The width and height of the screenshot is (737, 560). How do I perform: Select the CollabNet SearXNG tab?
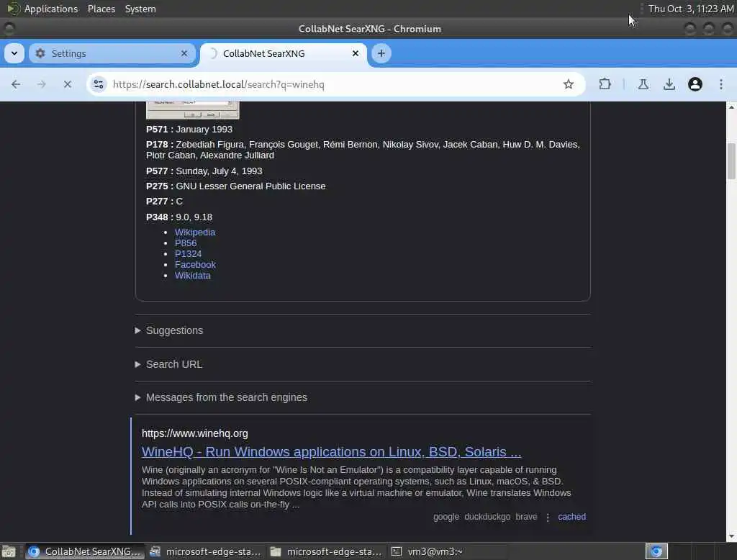(284, 53)
